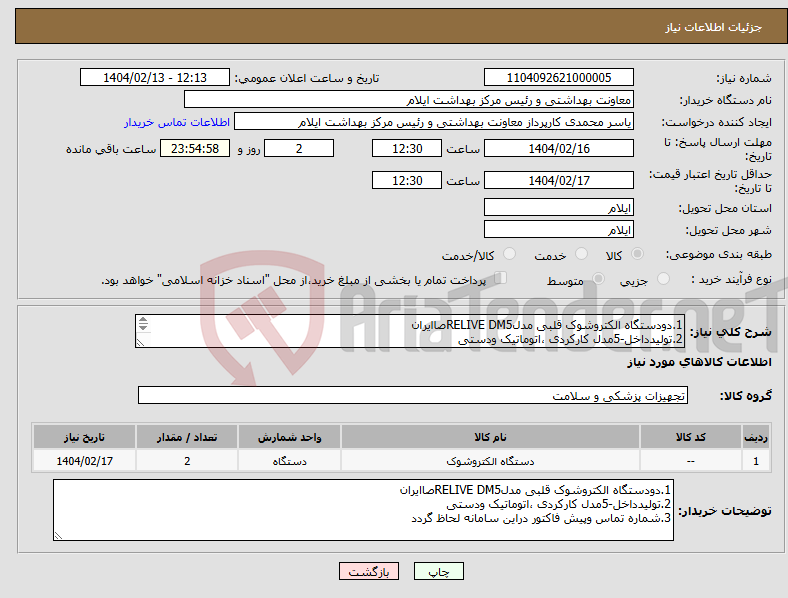
Task: Click the توضیحات خریدار text area
Action: point(363,510)
